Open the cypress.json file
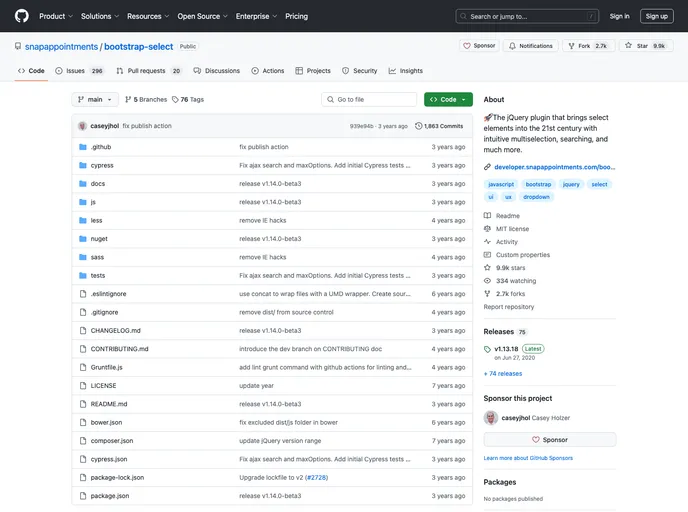This screenshot has height=512, width=688. click(x=109, y=459)
